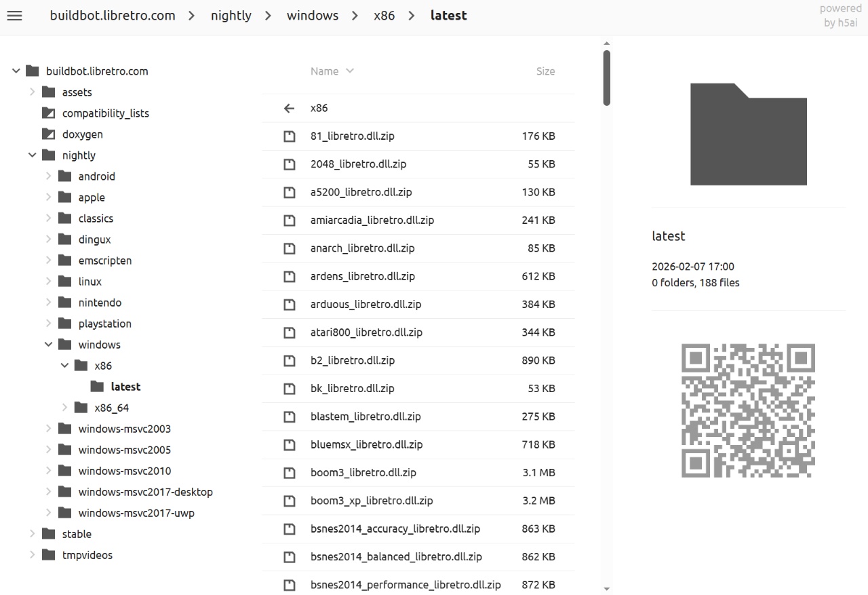Expand the stable folder in tree
Screen dimensions: 868x595
tap(33, 534)
